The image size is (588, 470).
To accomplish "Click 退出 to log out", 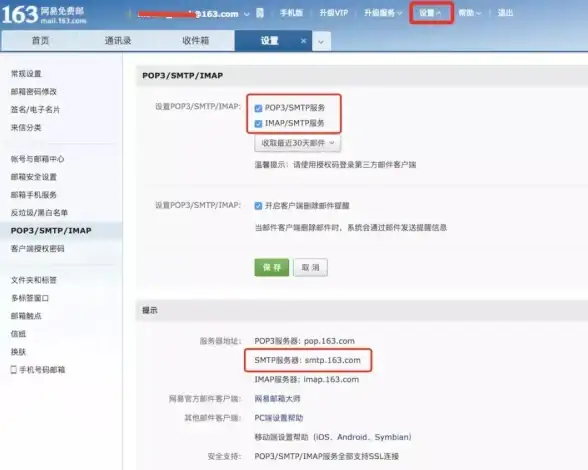I will point(505,13).
